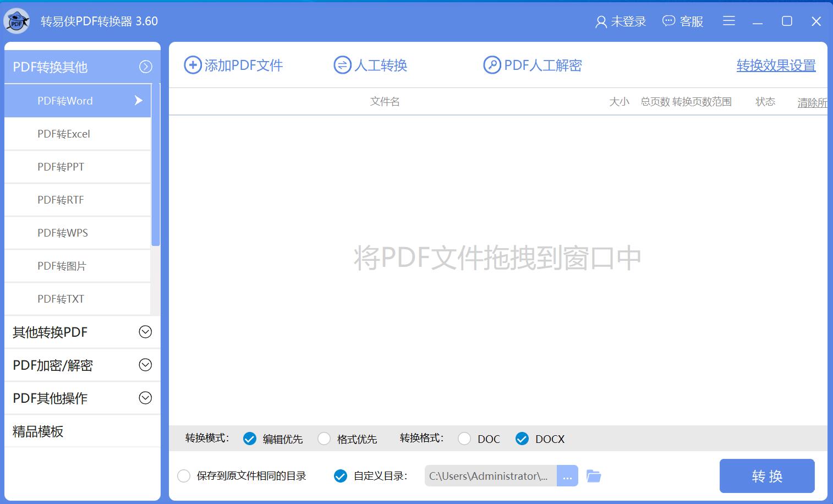
Task: Open folder browse icon beside directory path
Action: click(593, 476)
